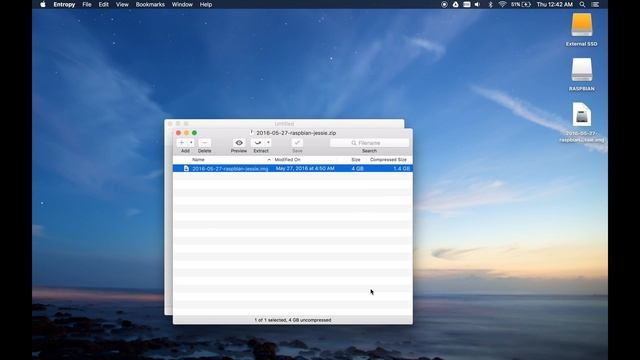
Task: Open the Help menu
Action: click(206, 4)
